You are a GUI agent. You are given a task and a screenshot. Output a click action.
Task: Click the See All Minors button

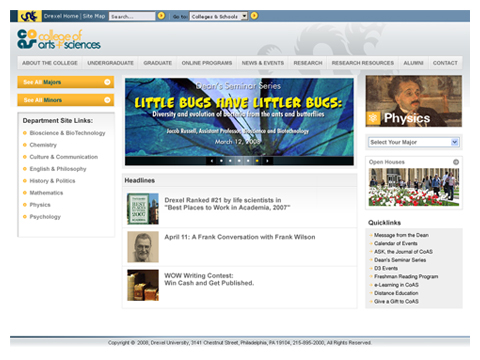tap(66, 100)
